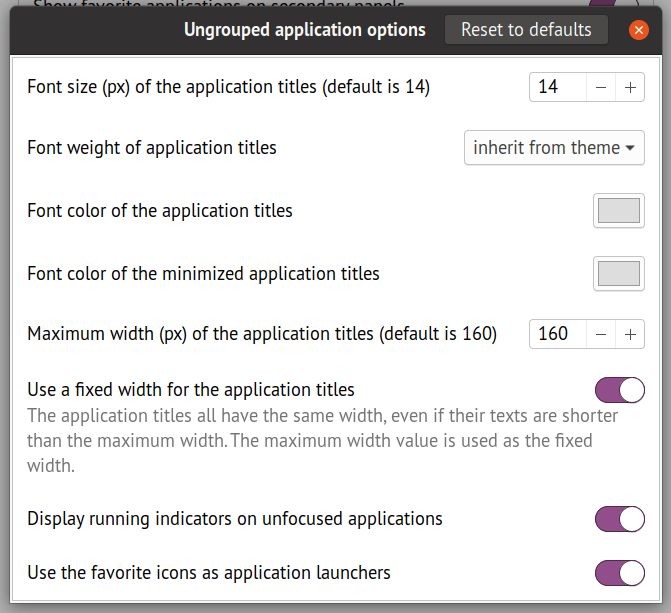Screen dimensions: 671x613
Task: Pick the font color of application titles
Action: click(619, 211)
